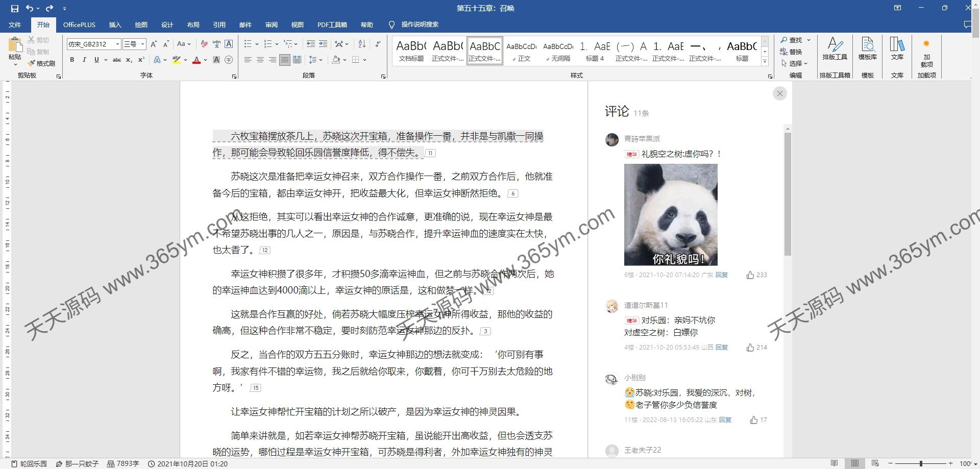Toggle Bold formatting
Screen dimensions: 980x469
coord(72,60)
